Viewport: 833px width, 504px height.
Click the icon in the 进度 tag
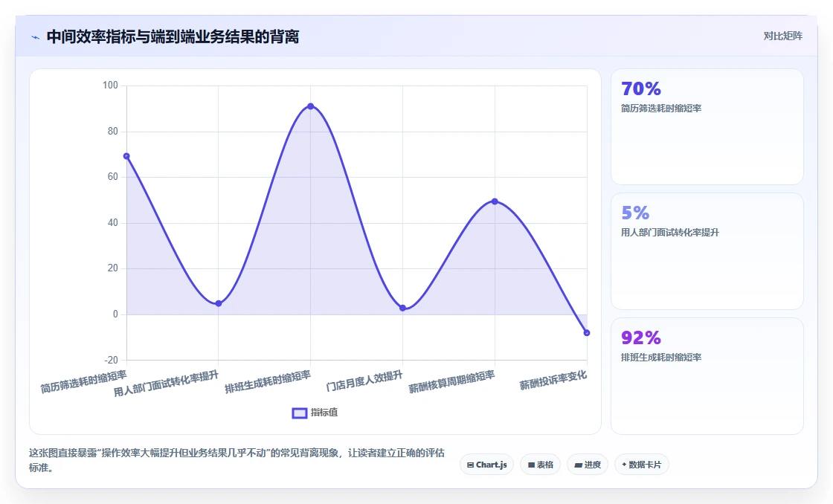[x=578, y=465]
